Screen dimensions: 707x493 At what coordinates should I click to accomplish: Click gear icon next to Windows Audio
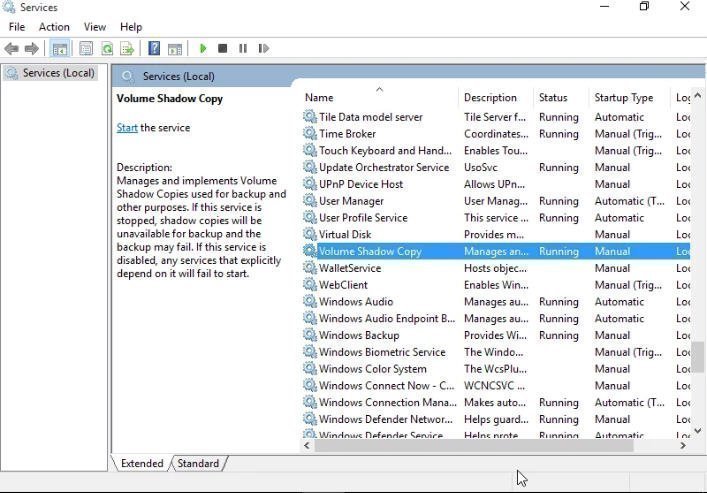310,301
